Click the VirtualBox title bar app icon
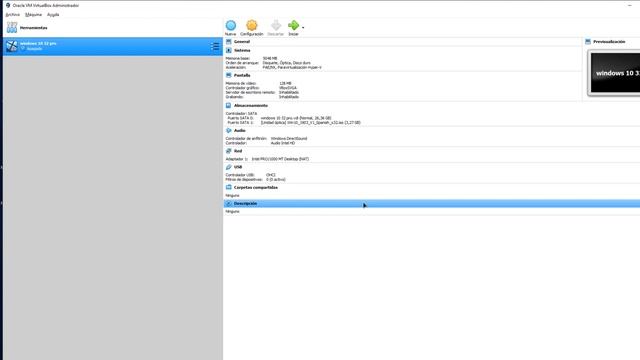Screen dimensions: 640x360 coord(8,5)
